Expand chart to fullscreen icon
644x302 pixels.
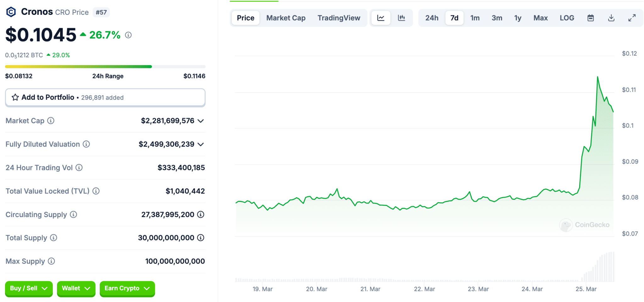pos(632,18)
